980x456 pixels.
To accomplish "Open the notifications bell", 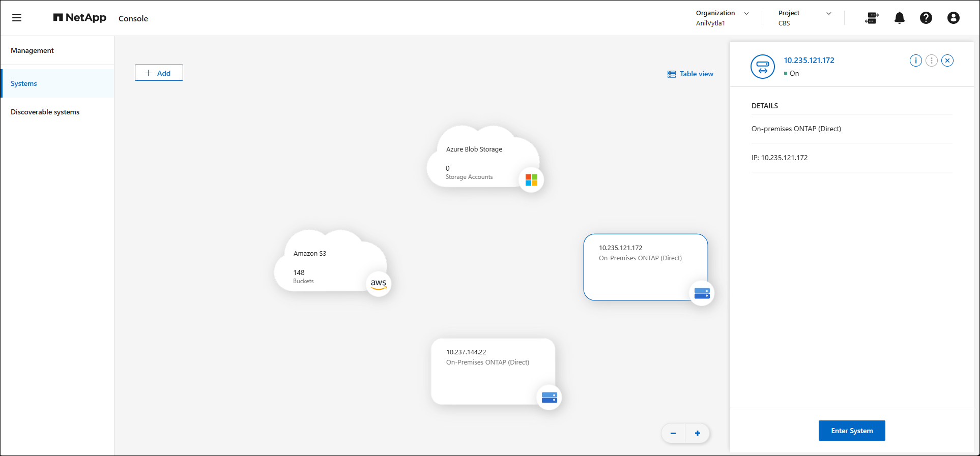I will [899, 18].
